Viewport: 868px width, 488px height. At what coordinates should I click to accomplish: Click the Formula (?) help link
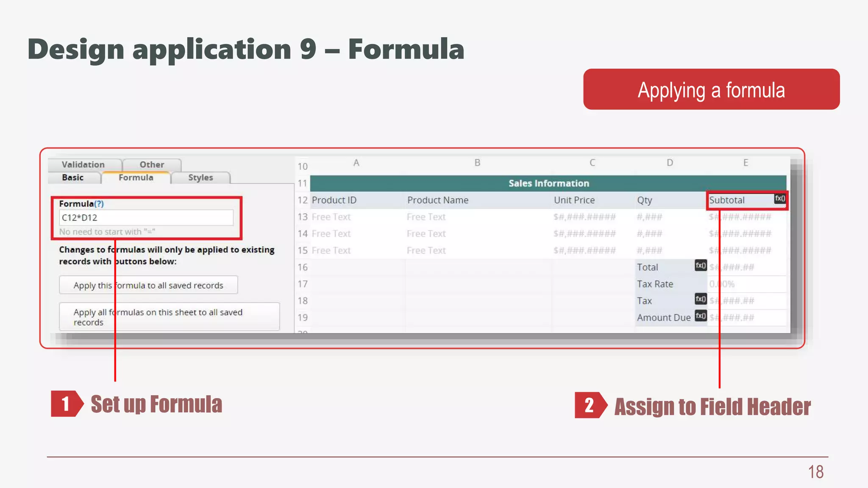click(x=99, y=204)
